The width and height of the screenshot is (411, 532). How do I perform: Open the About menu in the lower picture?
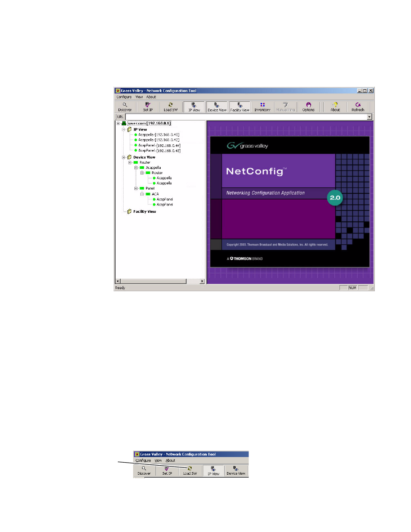click(x=170, y=460)
